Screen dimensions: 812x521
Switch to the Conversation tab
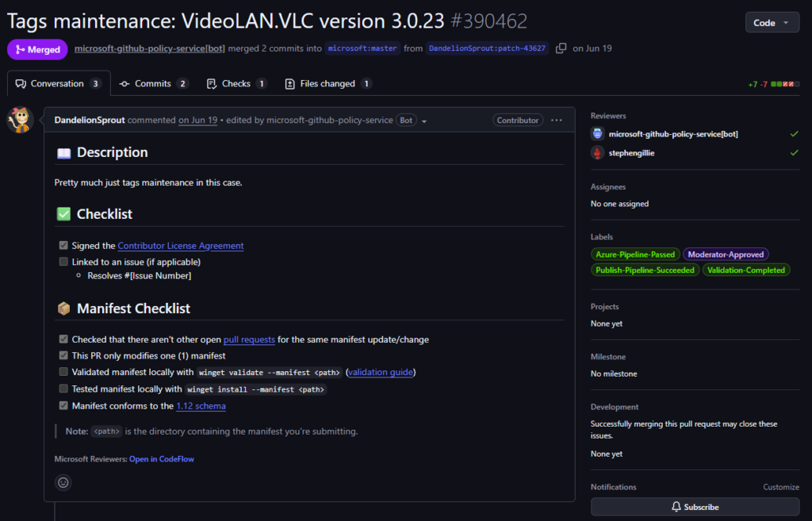pos(59,83)
